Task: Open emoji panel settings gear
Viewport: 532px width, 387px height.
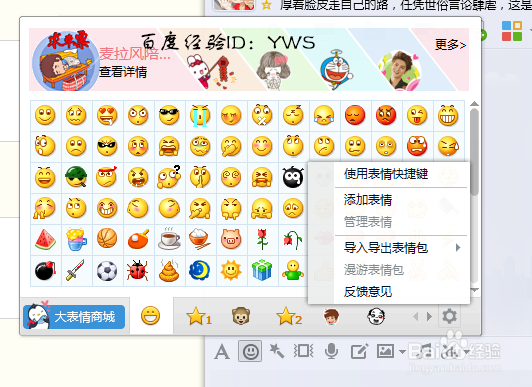Action: tap(450, 316)
